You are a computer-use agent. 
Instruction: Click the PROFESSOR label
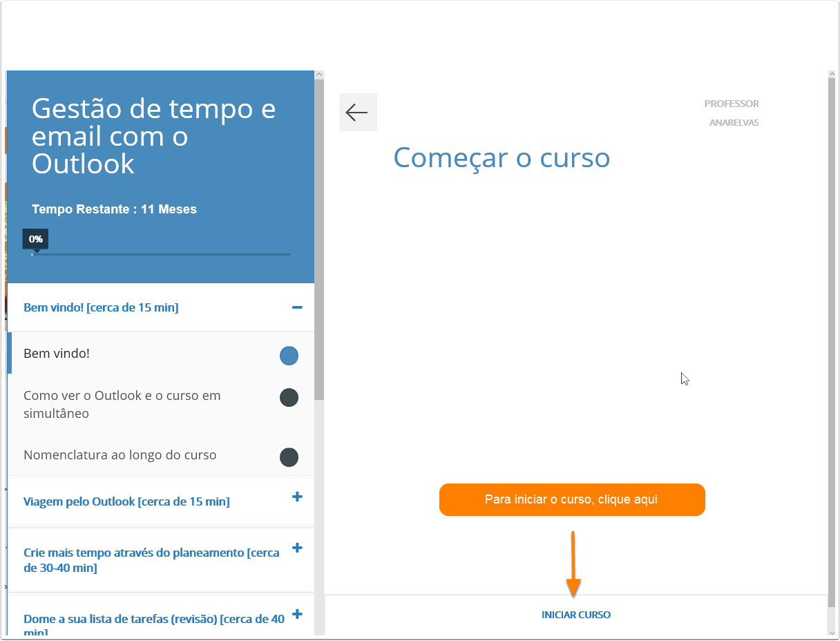point(732,104)
